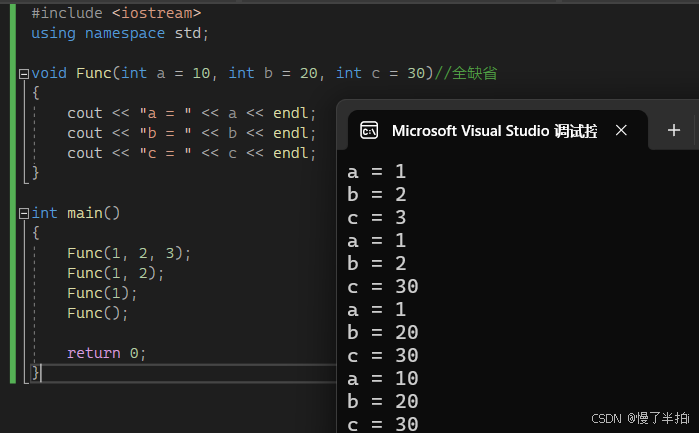Viewport: 699px width, 433px height.
Task: Click default value 20 of parameter b
Action: tap(308, 74)
